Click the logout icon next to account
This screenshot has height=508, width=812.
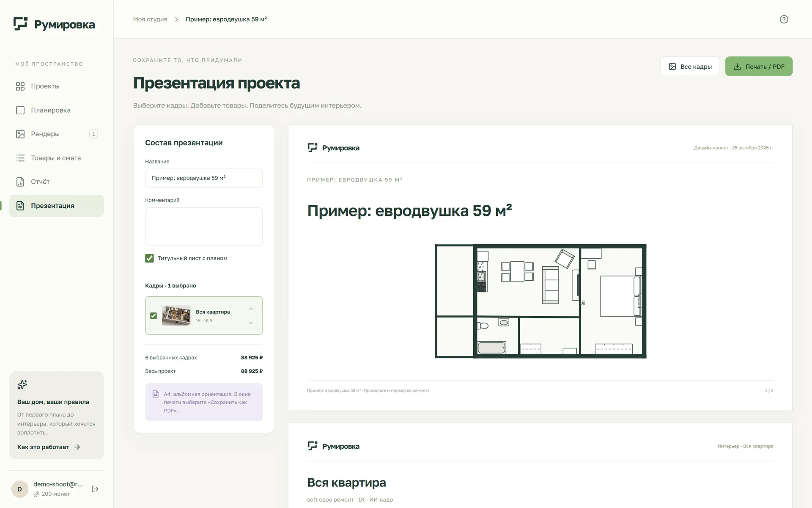95,489
